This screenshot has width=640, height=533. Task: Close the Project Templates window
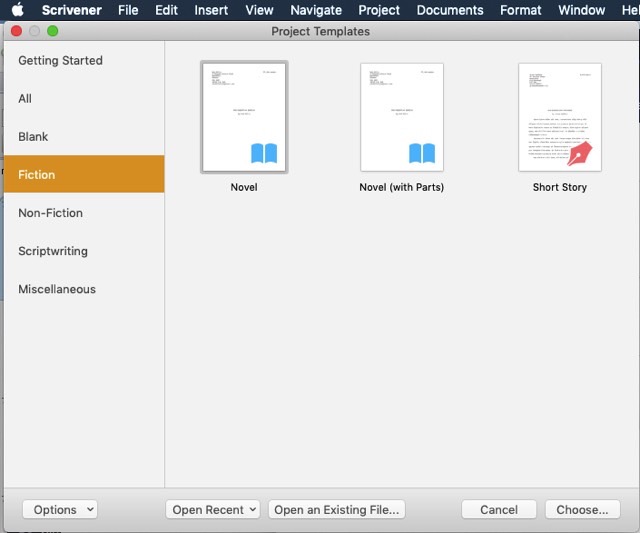[x=16, y=31]
